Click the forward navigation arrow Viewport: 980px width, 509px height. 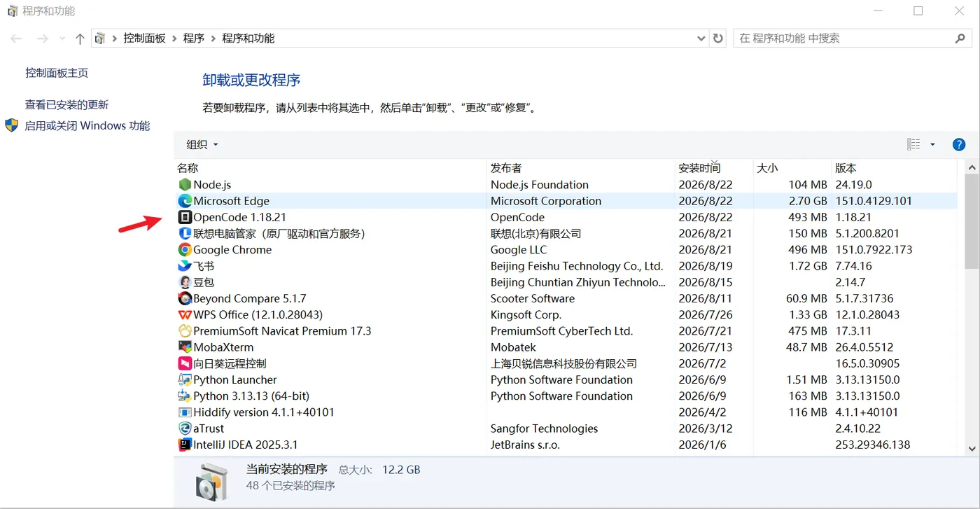(x=42, y=39)
